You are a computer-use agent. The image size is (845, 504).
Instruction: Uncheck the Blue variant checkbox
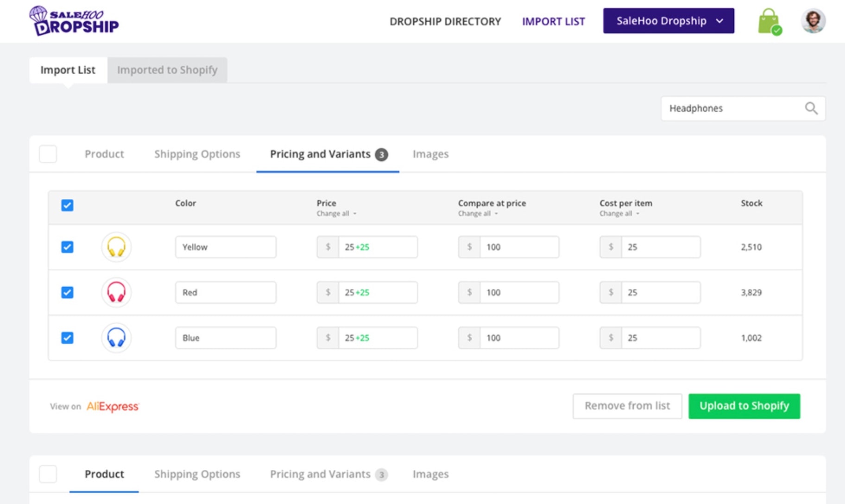pos(67,338)
